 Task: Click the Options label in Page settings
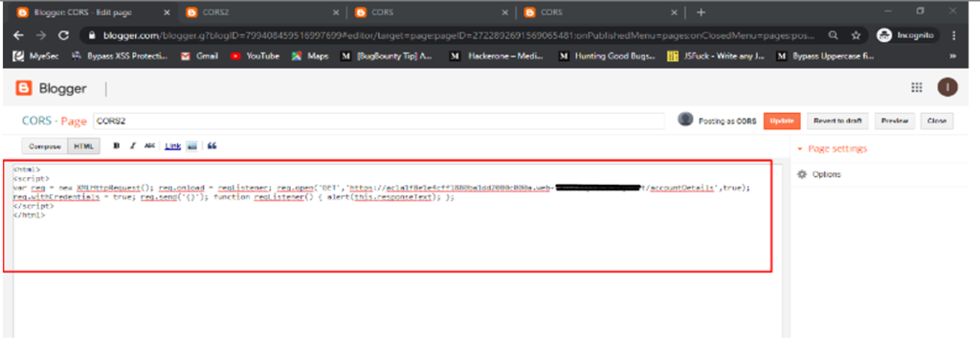[x=826, y=174]
